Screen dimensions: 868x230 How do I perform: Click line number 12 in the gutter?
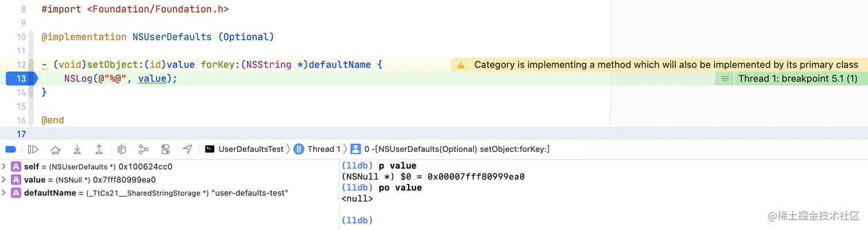21,64
